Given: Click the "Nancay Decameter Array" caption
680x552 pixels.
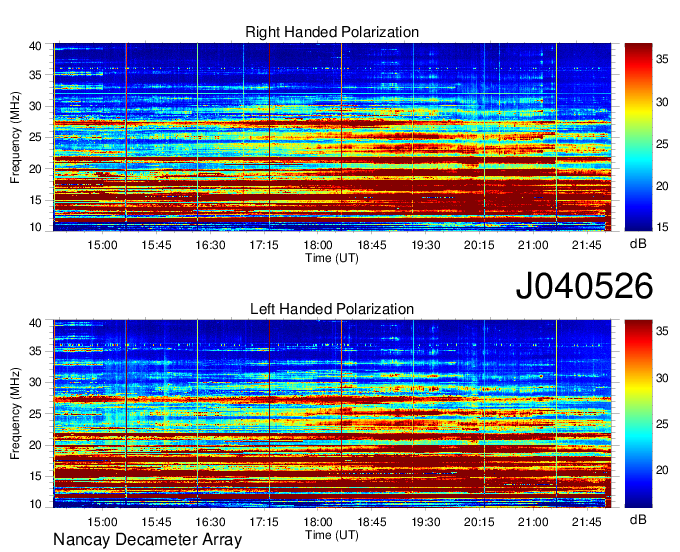Looking at the screenshot, I should 147,540.
